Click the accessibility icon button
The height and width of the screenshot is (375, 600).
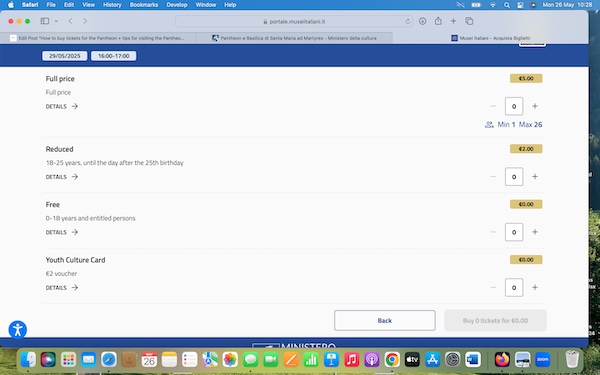(18, 330)
